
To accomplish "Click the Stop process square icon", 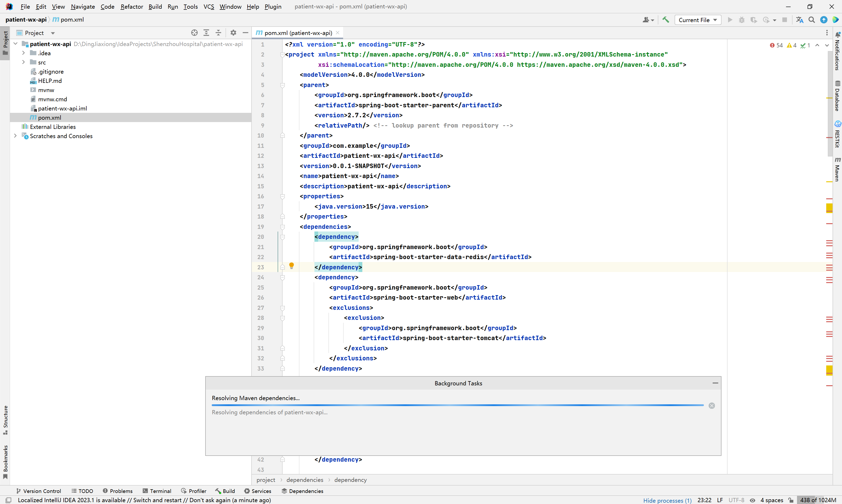I will (x=784, y=20).
